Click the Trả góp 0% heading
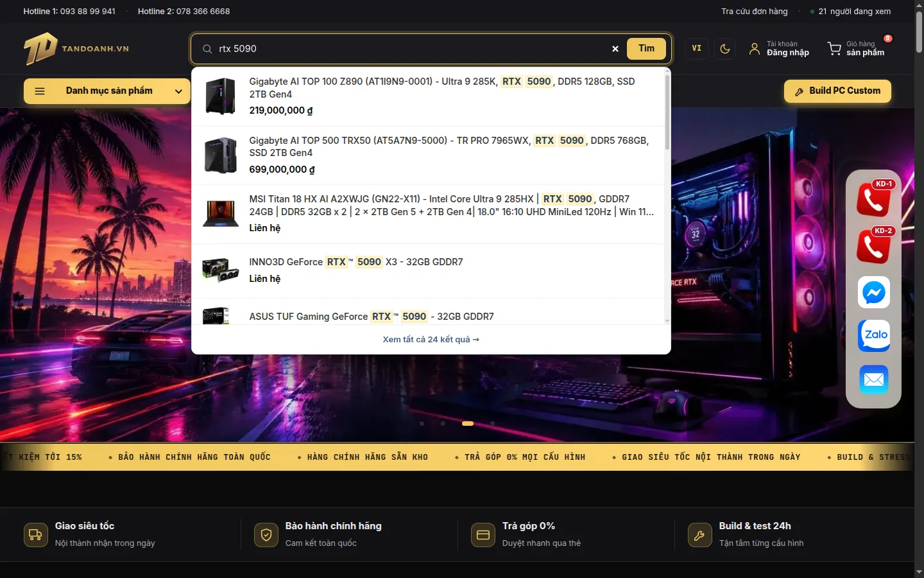 (529, 526)
